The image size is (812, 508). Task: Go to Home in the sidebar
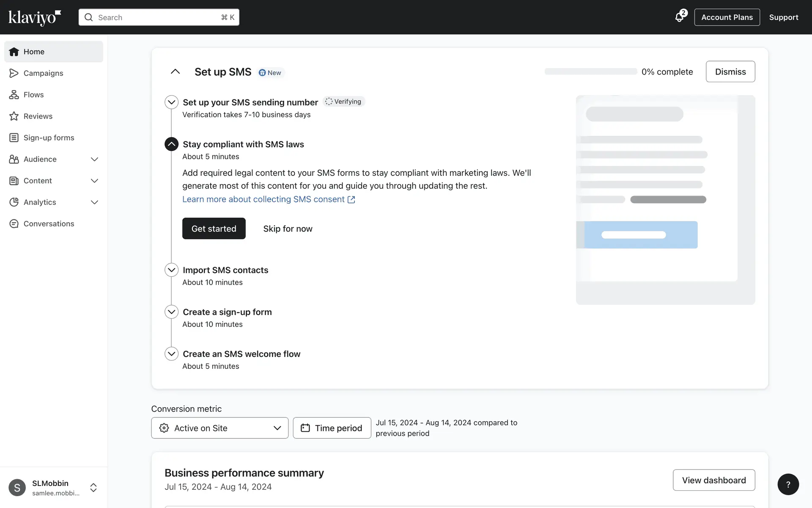34,52
